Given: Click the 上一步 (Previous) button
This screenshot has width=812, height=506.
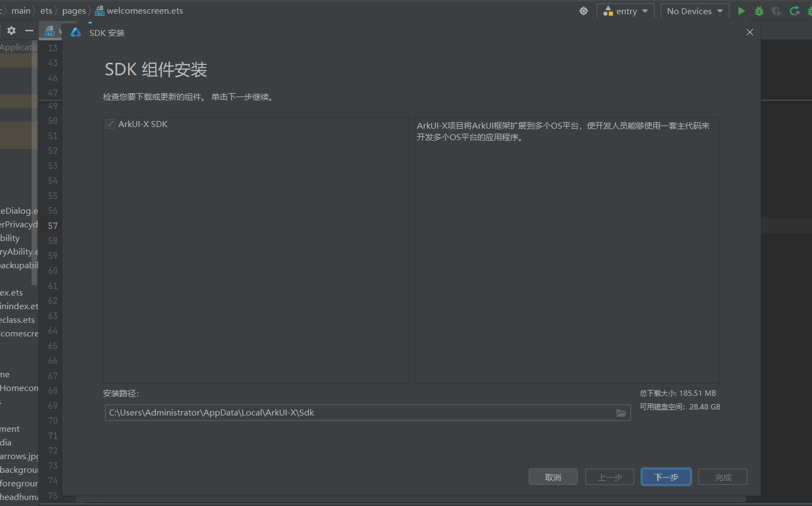Looking at the screenshot, I should pyautogui.click(x=610, y=477).
